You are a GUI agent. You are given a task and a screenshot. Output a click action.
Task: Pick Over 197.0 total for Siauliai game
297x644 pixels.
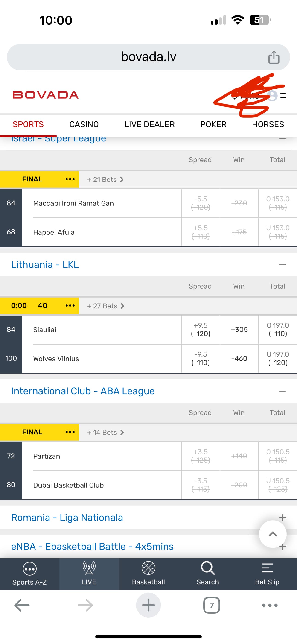pyautogui.click(x=278, y=330)
